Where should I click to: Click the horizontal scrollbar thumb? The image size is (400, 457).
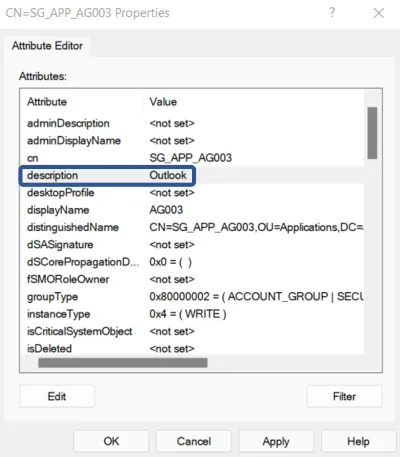click(123, 363)
